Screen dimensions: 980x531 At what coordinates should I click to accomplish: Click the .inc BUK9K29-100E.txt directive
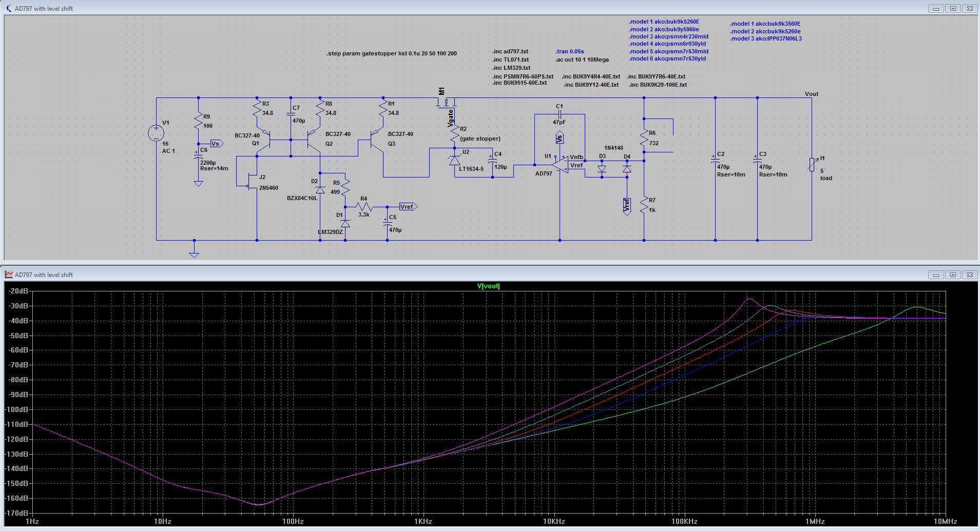click(x=658, y=85)
